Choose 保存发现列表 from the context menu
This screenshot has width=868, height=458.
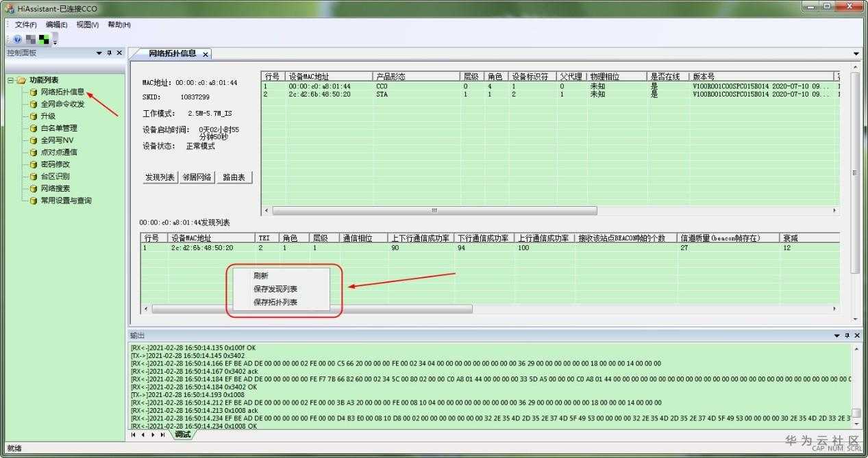(x=275, y=289)
